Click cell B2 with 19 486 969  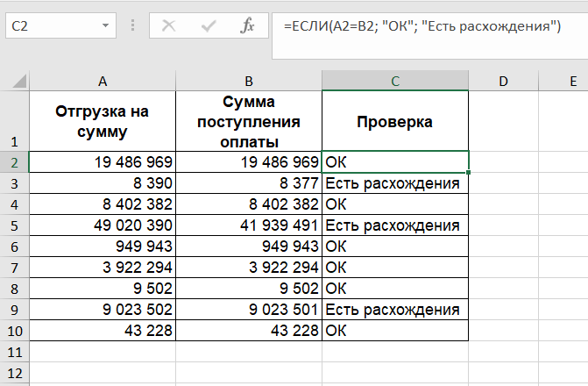tap(249, 162)
